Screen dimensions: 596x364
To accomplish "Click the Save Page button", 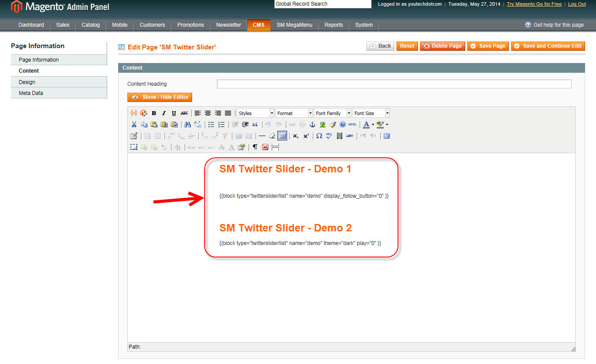I will click(488, 46).
